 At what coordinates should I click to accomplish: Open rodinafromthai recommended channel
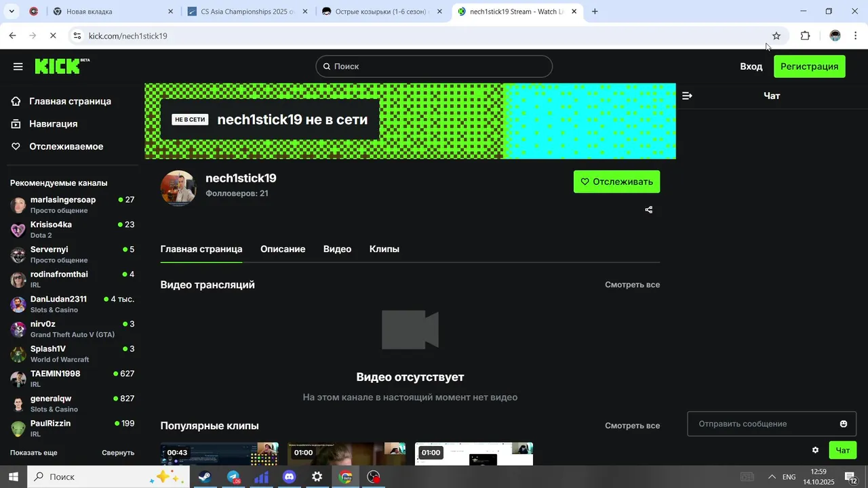(x=72, y=279)
